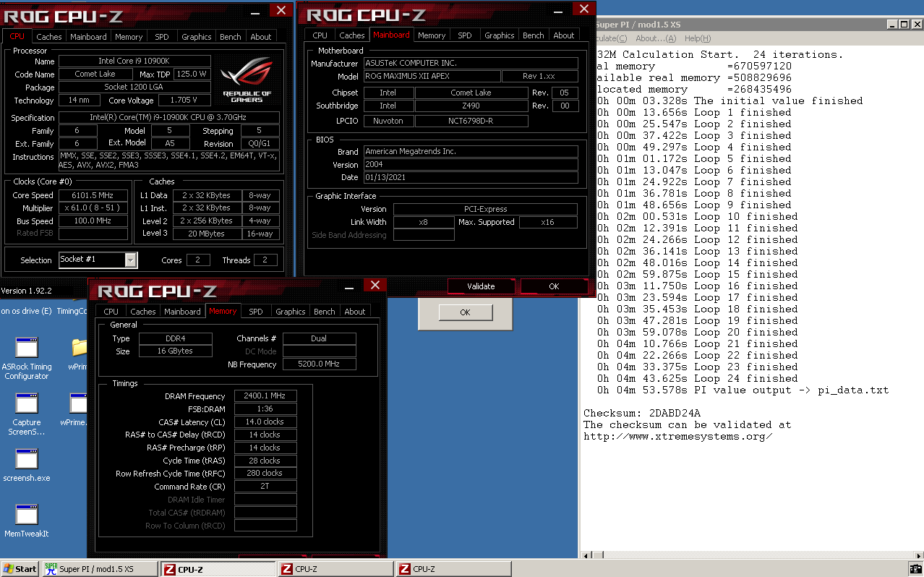This screenshot has height=577, width=924.
Task: Click the processor Name field Intel Core i9 10900K
Action: coord(135,61)
